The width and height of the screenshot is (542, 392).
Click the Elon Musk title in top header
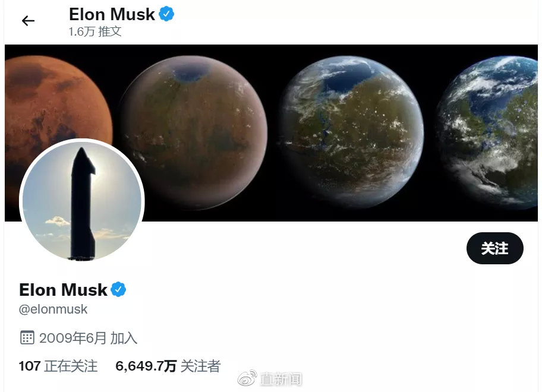coord(112,14)
